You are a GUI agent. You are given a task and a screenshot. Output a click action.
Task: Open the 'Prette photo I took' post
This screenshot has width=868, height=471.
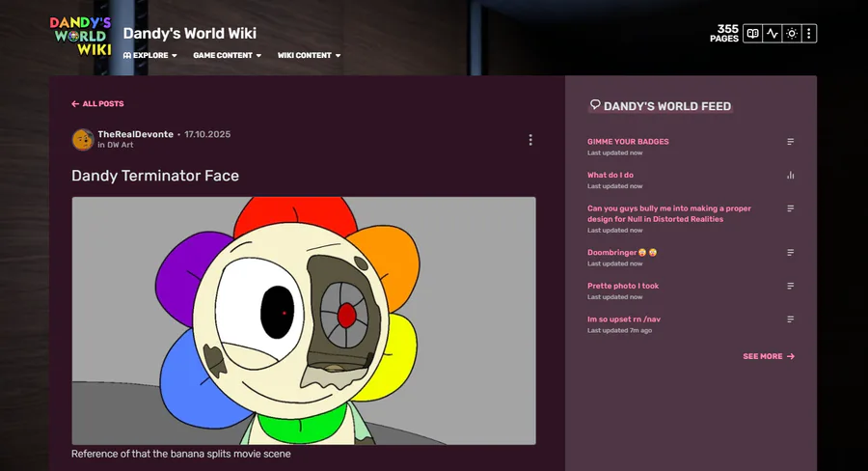[x=623, y=286]
